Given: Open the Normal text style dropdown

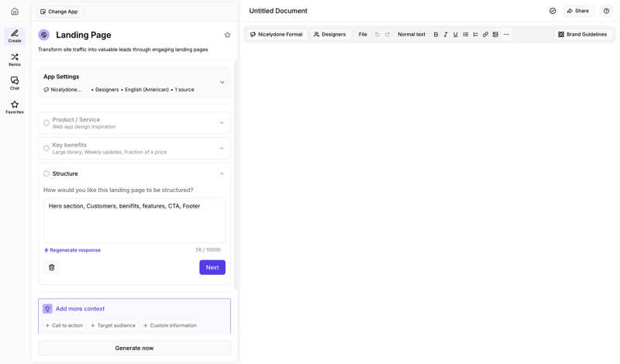Looking at the screenshot, I should click(x=412, y=34).
